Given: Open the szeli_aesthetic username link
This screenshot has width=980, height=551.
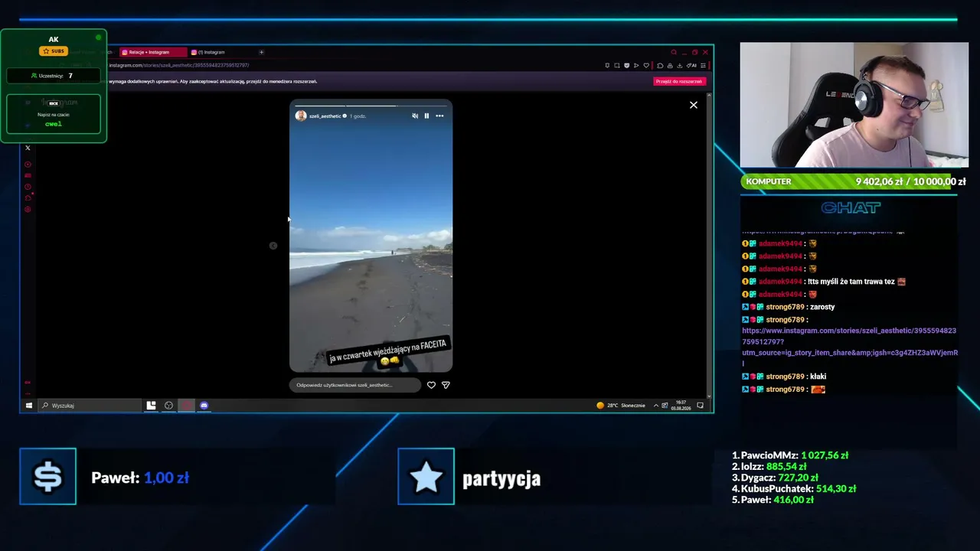Looking at the screenshot, I should [325, 116].
